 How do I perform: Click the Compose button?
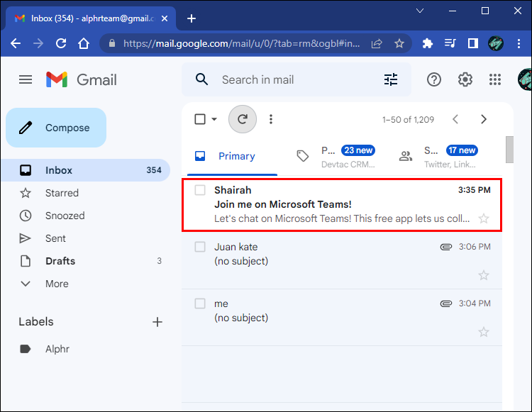coord(56,128)
